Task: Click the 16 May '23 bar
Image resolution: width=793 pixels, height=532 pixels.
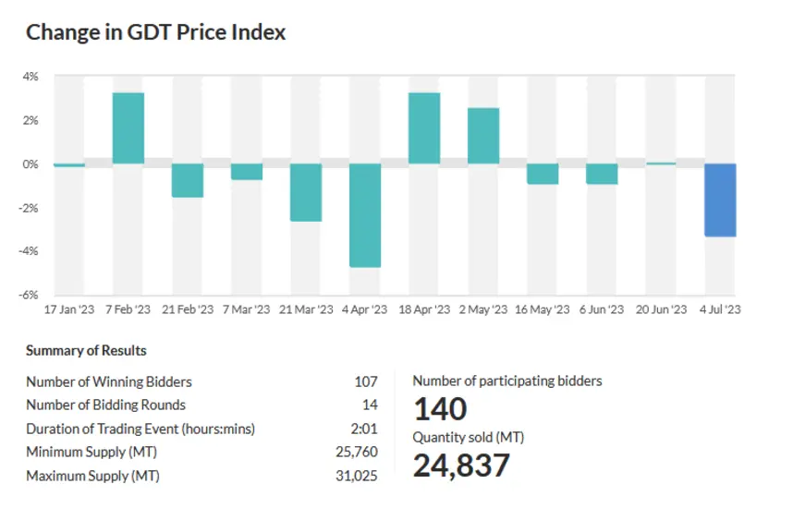Action: (543, 174)
